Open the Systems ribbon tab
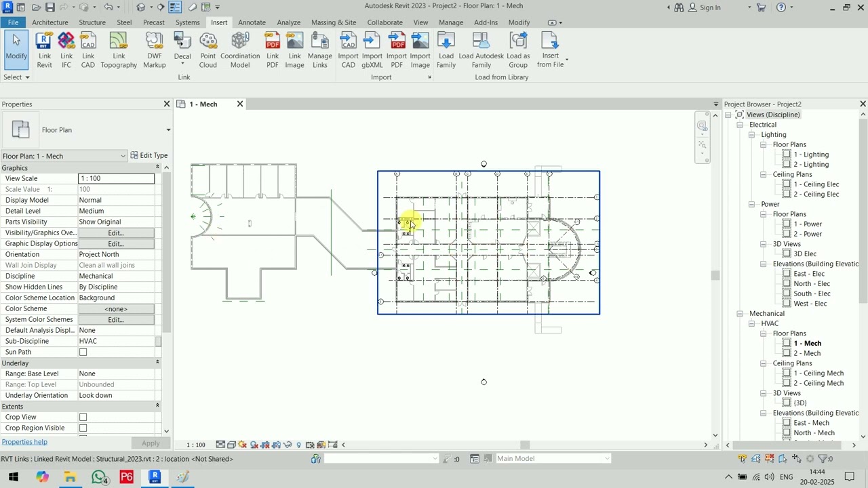Viewport: 868px width, 488px height. (188, 22)
